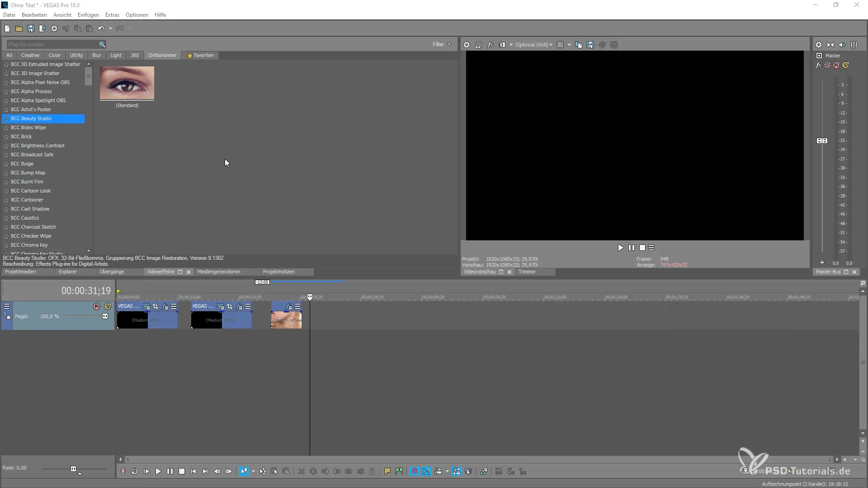The width and height of the screenshot is (868, 488).
Task: Open video output FX in preview toolbar
Action: 490,45
